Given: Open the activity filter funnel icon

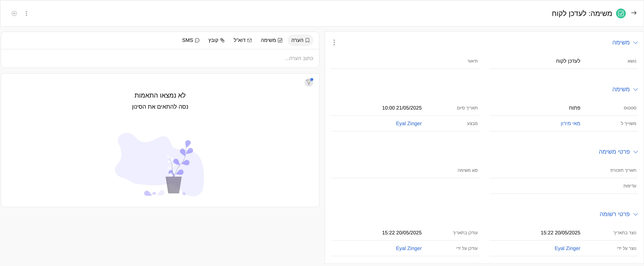Looking at the screenshot, I should tap(309, 82).
